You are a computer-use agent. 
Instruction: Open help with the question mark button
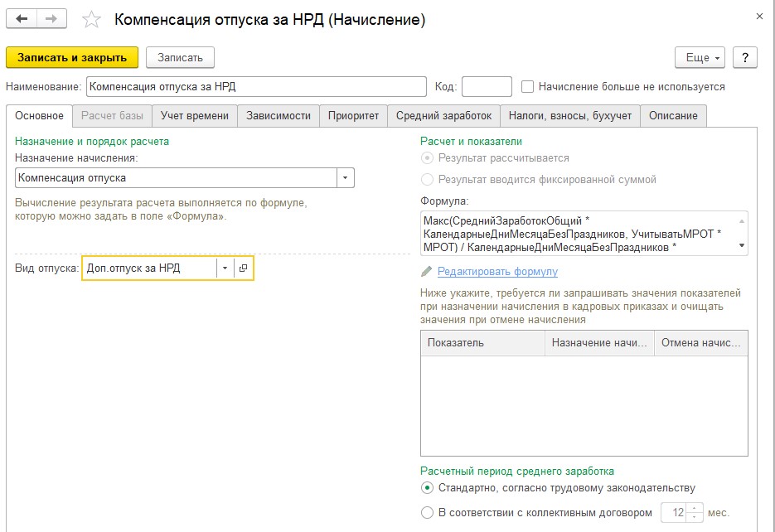(x=745, y=58)
